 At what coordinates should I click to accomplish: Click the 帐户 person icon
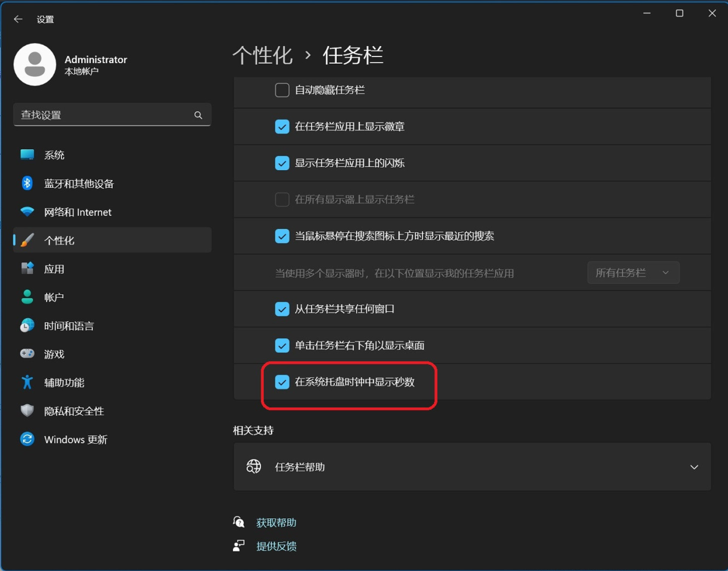point(27,297)
